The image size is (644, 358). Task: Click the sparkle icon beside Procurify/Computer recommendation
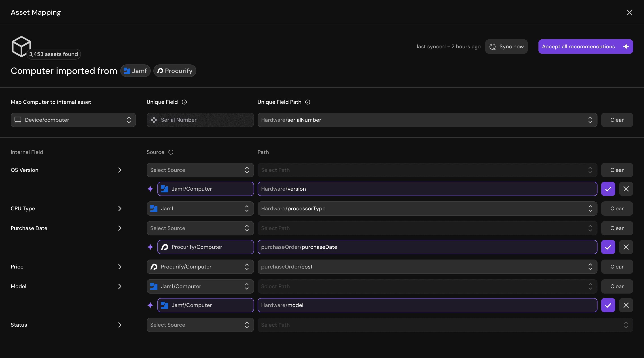[150, 247]
